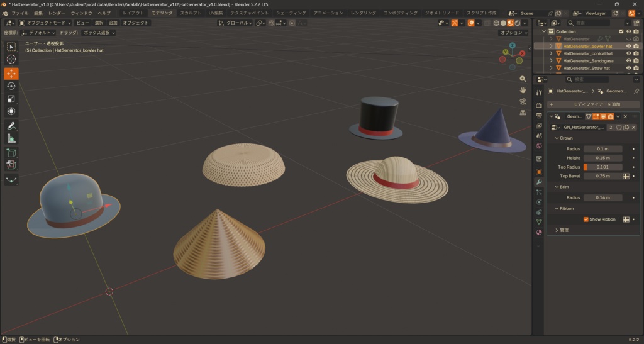Toggle modifier edit mode display
Viewport: 644px width, 344px height.
tap(596, 116)
